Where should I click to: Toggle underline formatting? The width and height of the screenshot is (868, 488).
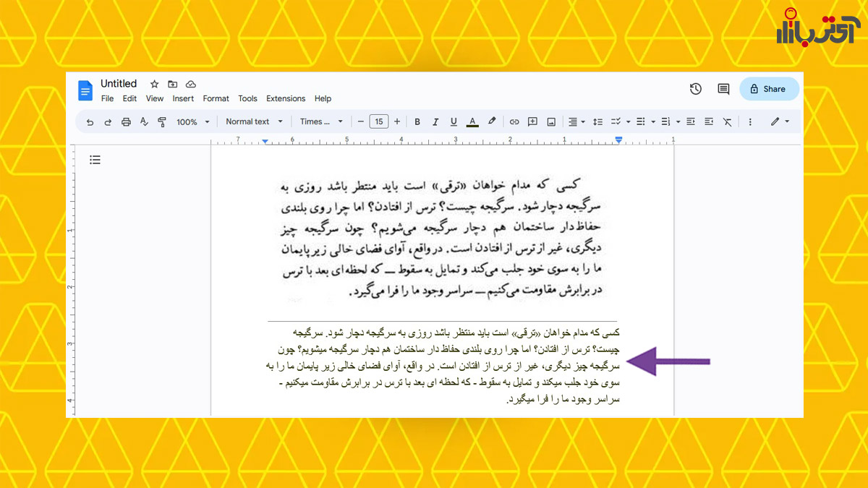[x=454, y=121]
